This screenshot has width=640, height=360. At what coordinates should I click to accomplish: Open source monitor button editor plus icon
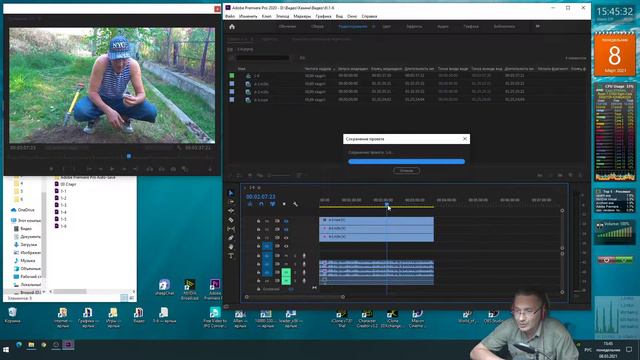(210, 169)
